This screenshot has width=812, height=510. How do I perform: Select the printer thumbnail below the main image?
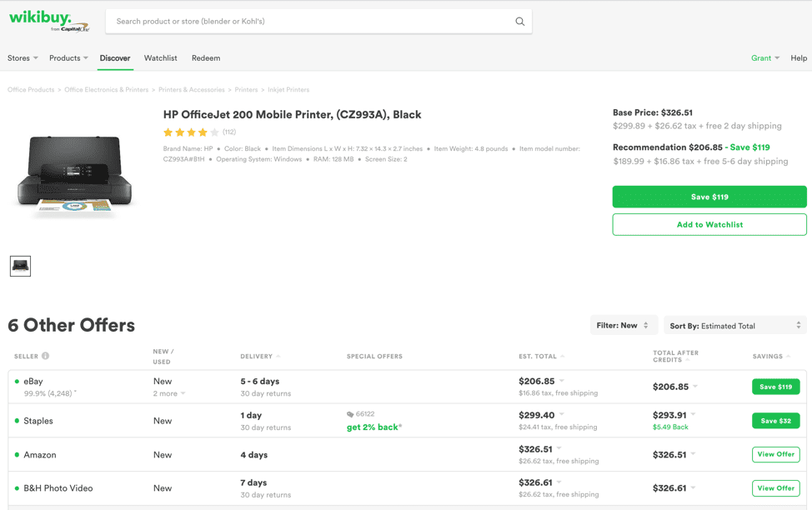click(x=21, y=266)
